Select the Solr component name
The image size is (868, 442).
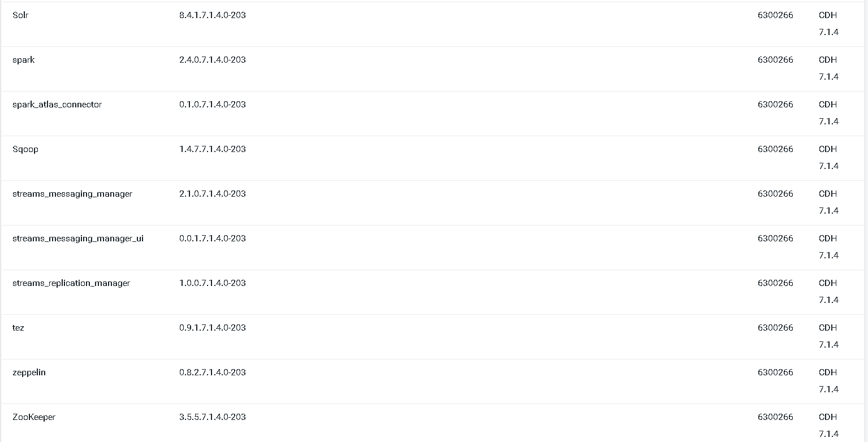pos(20,15)
